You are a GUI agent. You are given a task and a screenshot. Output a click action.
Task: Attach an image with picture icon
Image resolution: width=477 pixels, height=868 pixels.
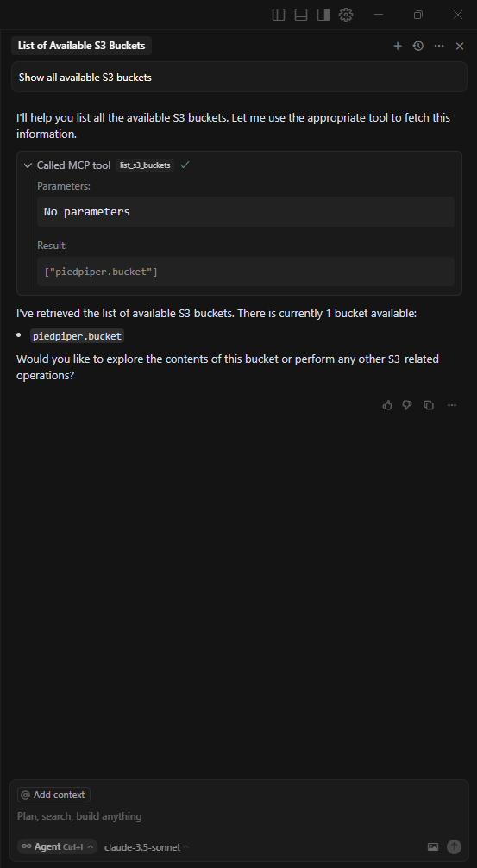point(433,847)
